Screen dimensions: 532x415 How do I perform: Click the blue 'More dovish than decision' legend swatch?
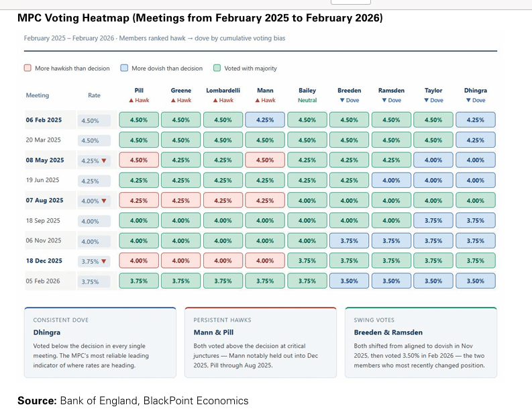click(124, 68)
